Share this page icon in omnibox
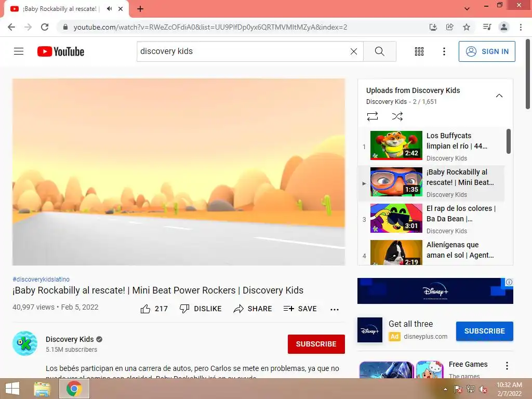532x399 pixels. pos(449,27)
